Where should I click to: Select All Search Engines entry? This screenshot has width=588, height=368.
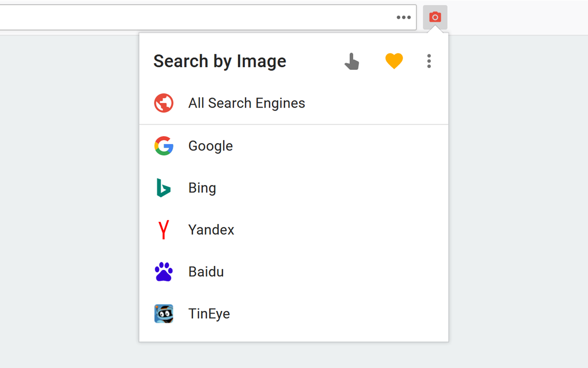(x=247, y=103)
